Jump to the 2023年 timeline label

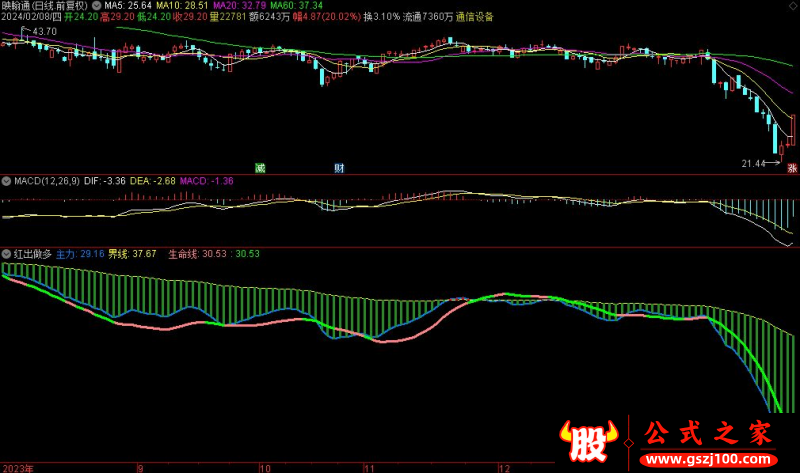(x=18, y=467)
